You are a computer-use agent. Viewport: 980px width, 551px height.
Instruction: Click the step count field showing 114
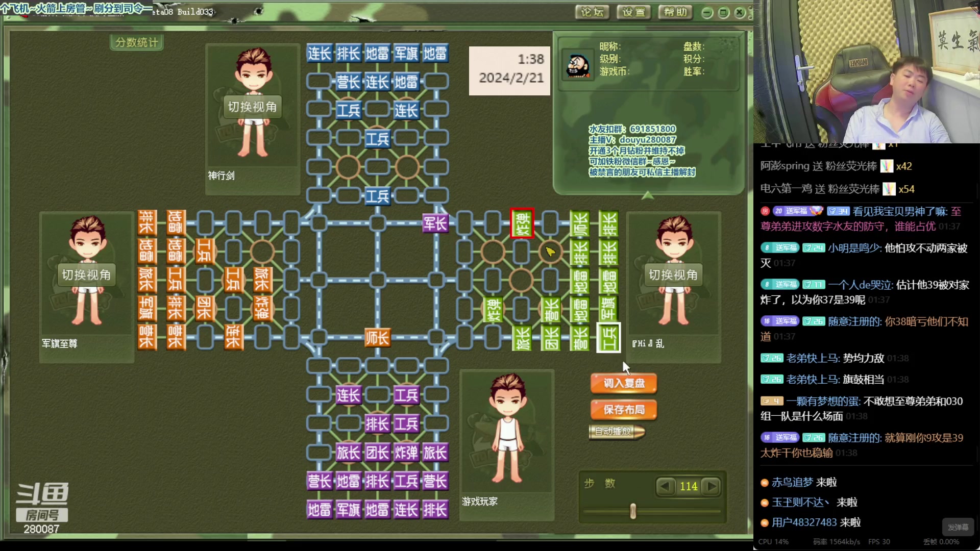(x=688, y=486)
